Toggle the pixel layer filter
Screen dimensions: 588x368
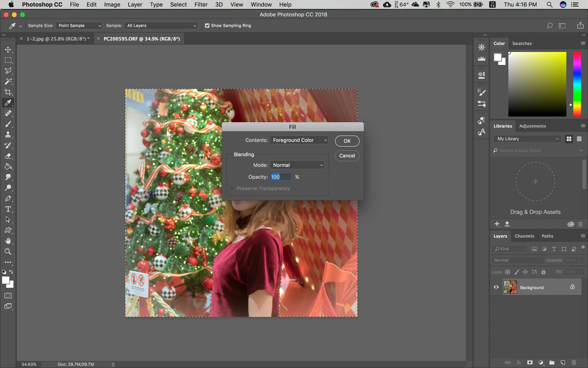(534, 249)
